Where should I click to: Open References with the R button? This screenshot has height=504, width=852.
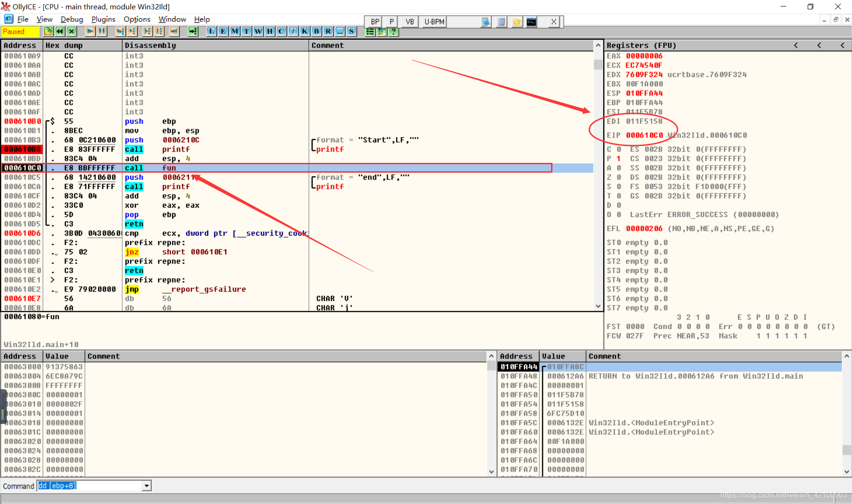(328, 31)
